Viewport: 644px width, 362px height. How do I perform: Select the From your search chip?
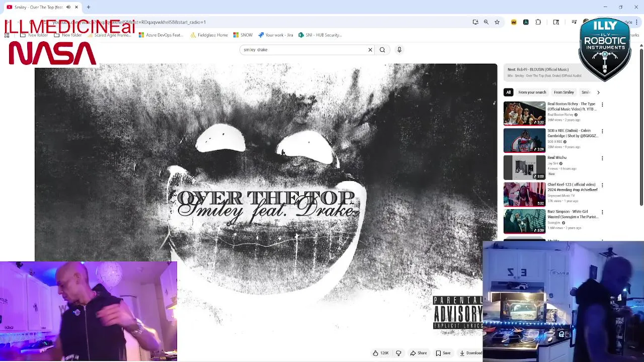(532, 93)
